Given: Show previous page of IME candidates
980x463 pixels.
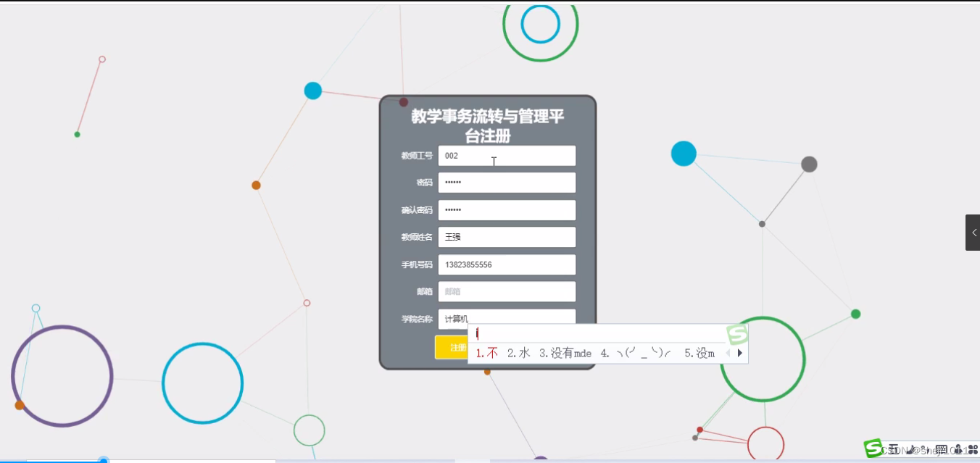Looking at the screenshot, I should click(x=728, y=354).
